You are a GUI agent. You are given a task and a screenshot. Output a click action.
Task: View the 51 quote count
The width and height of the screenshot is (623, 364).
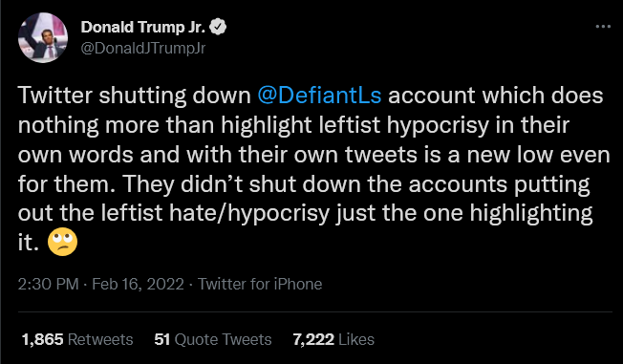tap(162, 339)
